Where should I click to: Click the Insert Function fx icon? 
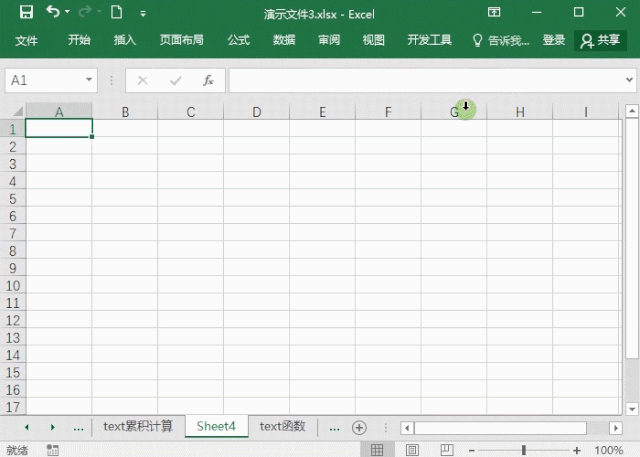click(x=208, y=80)
